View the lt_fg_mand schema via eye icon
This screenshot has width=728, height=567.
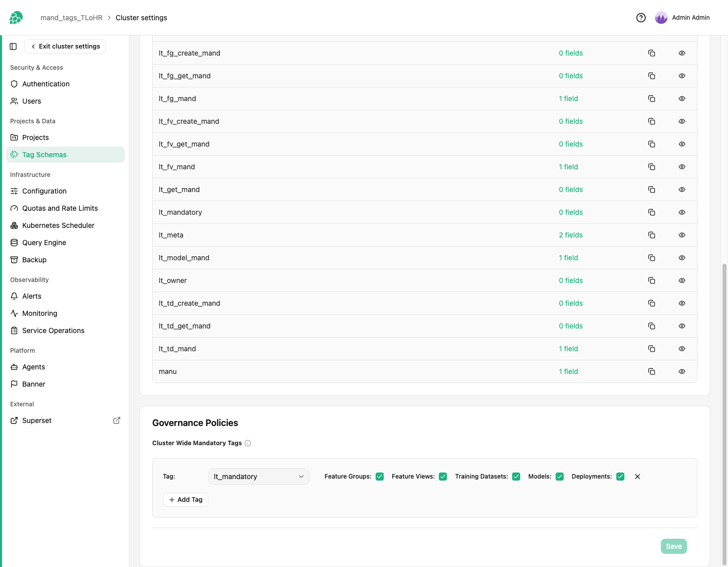[682, 99]
